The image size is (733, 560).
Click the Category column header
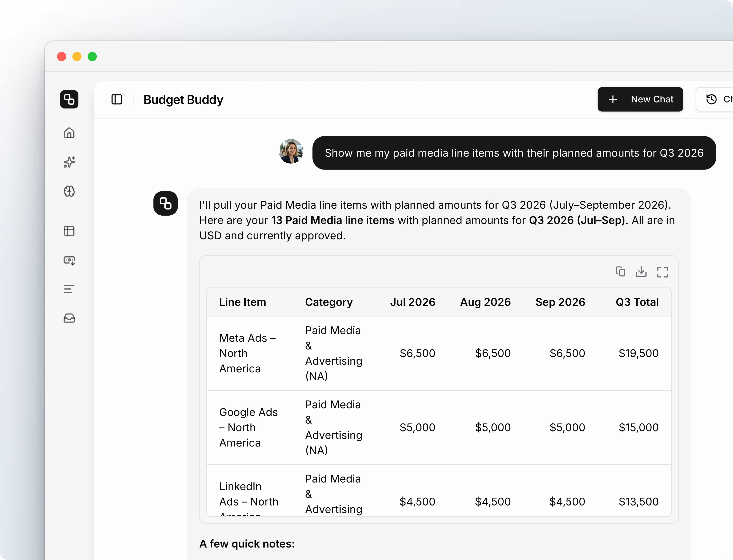(329, 302)
